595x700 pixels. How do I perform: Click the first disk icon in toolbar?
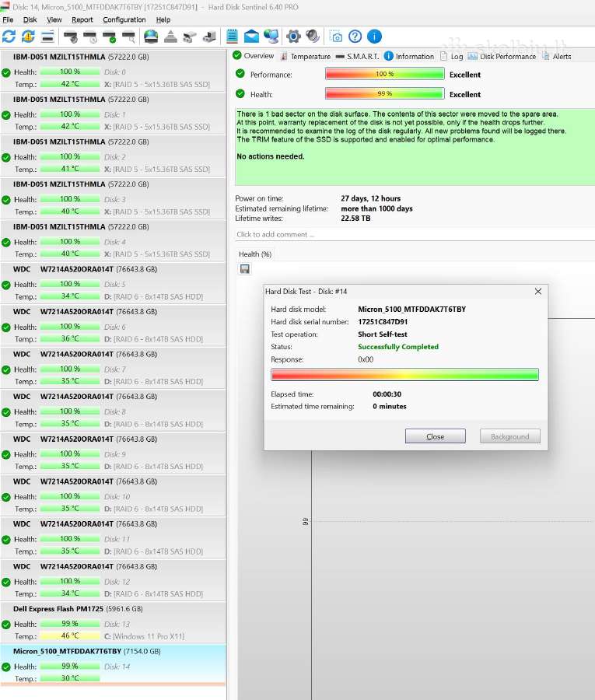[70, 37]
